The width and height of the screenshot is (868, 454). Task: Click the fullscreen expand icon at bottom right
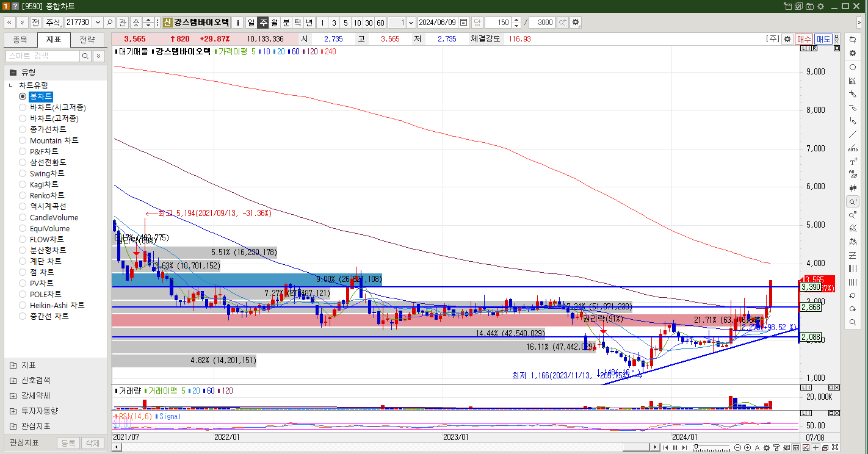[835, 447]
